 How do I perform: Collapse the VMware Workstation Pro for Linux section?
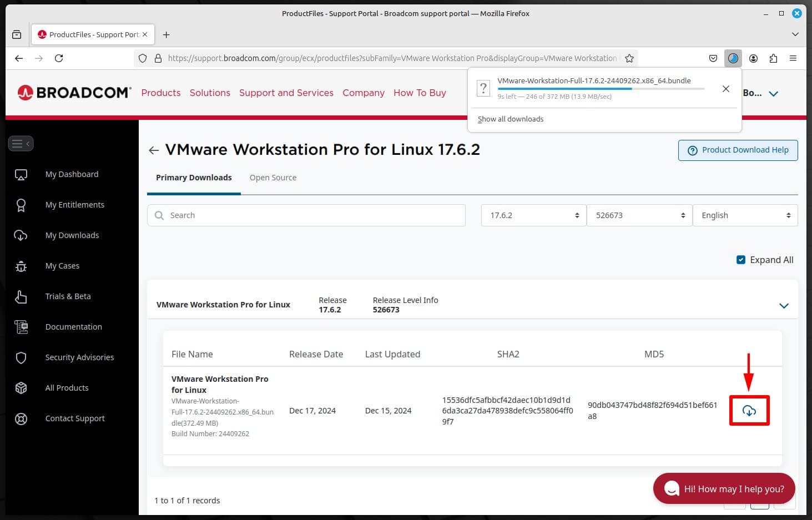click(x=783, y=305)
